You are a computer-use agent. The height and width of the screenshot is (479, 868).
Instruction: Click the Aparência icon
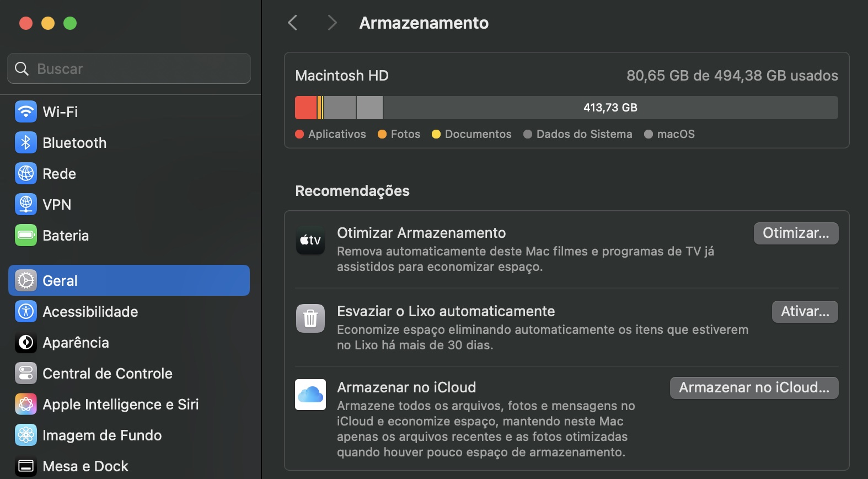click(x=26, y=342)
